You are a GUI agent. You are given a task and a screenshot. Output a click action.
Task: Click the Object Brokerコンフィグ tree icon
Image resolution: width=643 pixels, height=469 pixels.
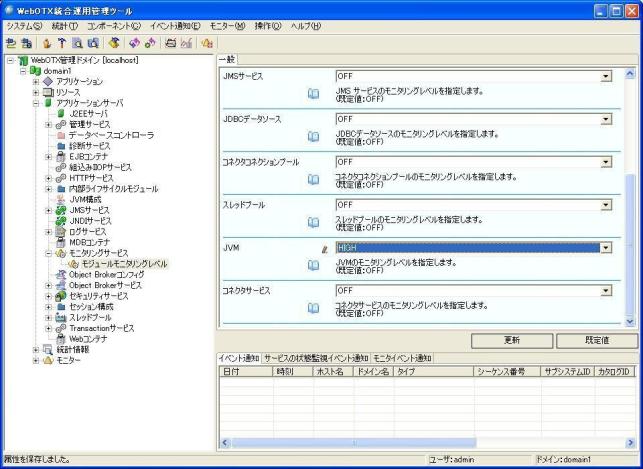pyautogui.click(x=60, y=274)
